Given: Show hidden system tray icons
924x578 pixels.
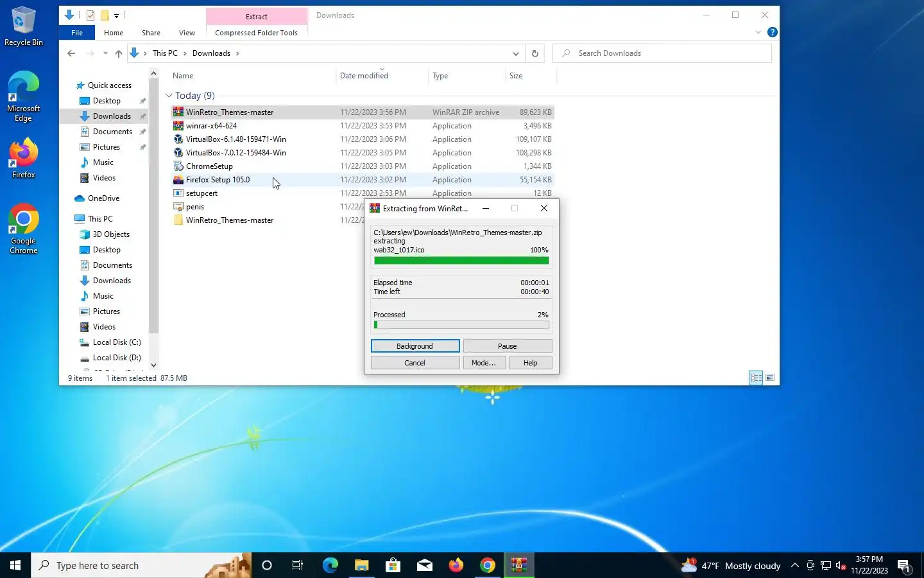Looking at the screenshot, I should [794, 566].
